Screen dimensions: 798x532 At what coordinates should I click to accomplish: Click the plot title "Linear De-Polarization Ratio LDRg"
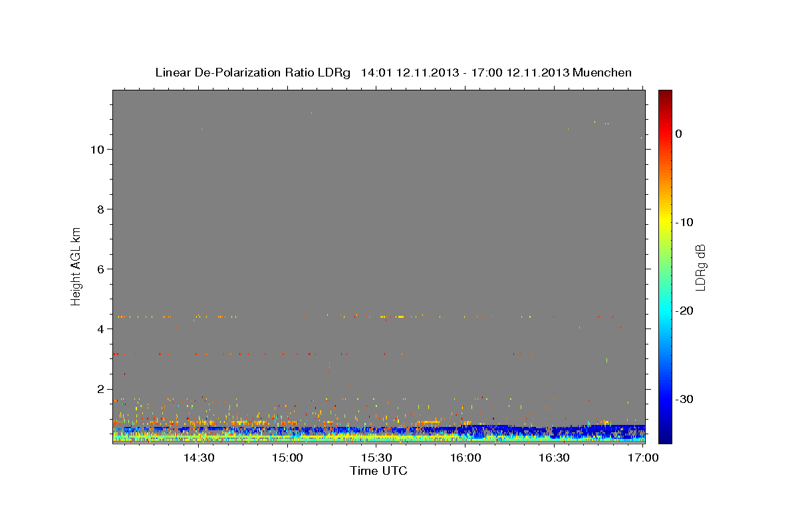pos(253,72)
